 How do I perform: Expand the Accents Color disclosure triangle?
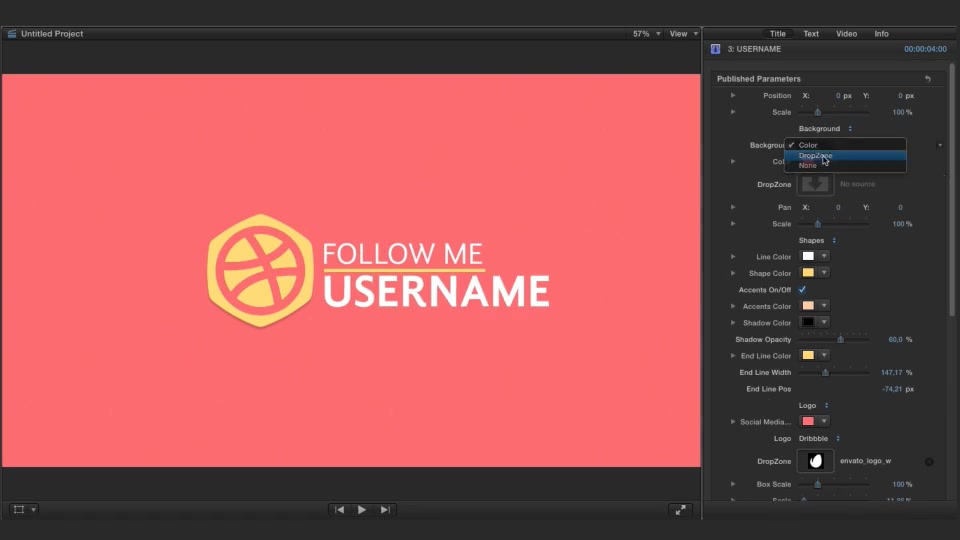coord(733,306)
